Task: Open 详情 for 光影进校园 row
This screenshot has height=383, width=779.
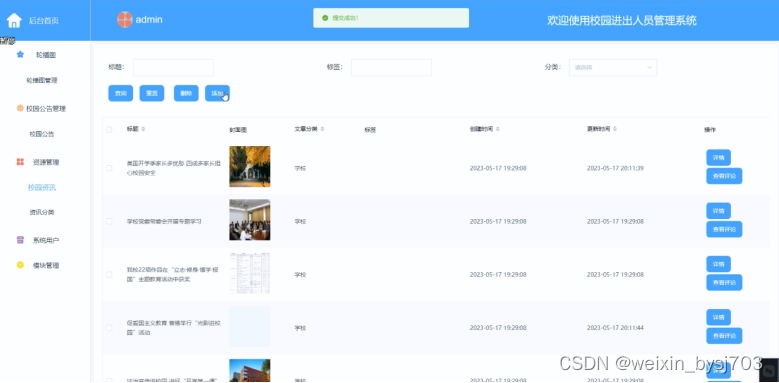Action: 718,317
